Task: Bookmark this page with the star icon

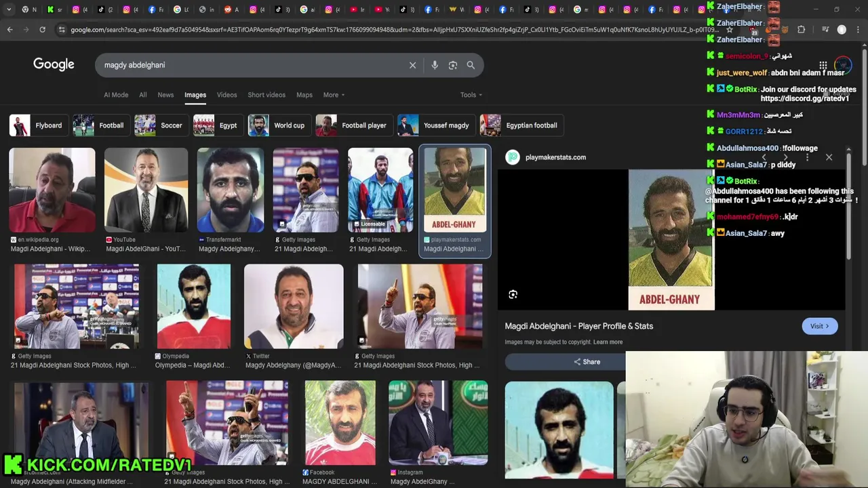Action: pyautogui.click(x=730, y=30)
